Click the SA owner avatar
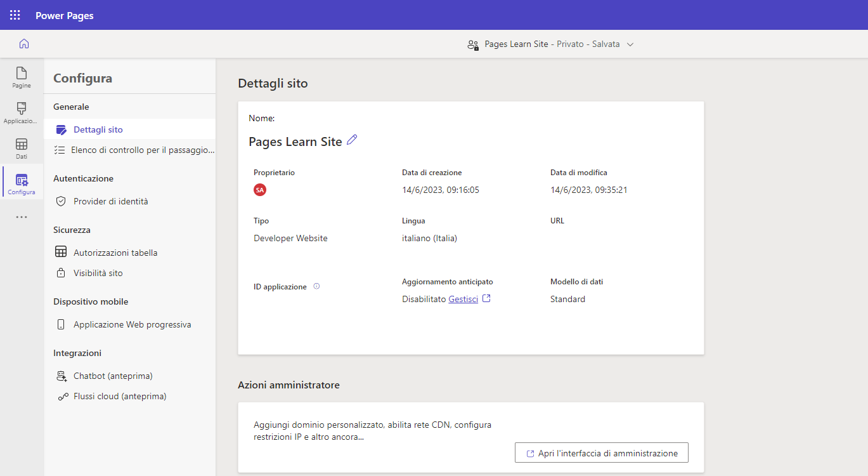868x476 pixels. point(260,190)
